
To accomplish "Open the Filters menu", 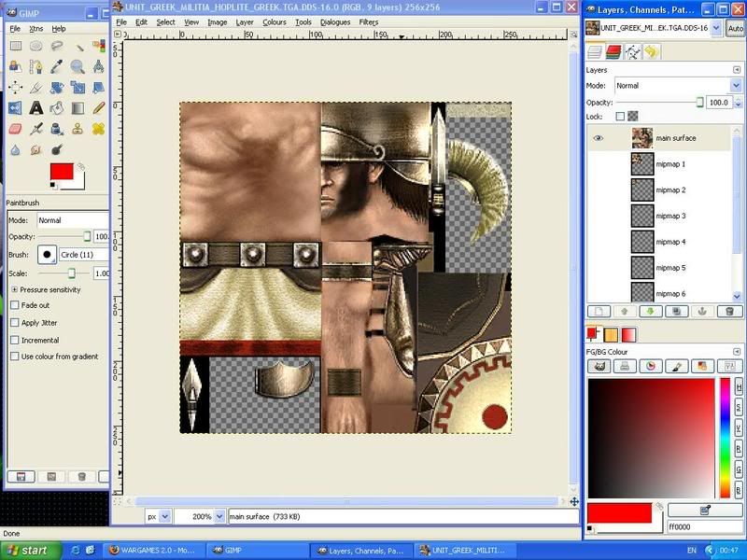I will 368,21.
